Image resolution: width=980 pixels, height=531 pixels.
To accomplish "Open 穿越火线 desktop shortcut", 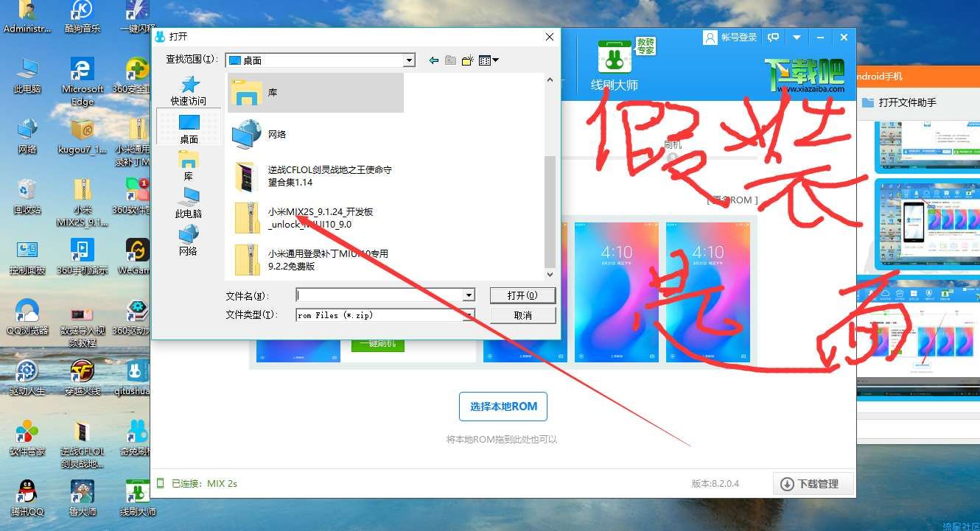I will (83, 378).
